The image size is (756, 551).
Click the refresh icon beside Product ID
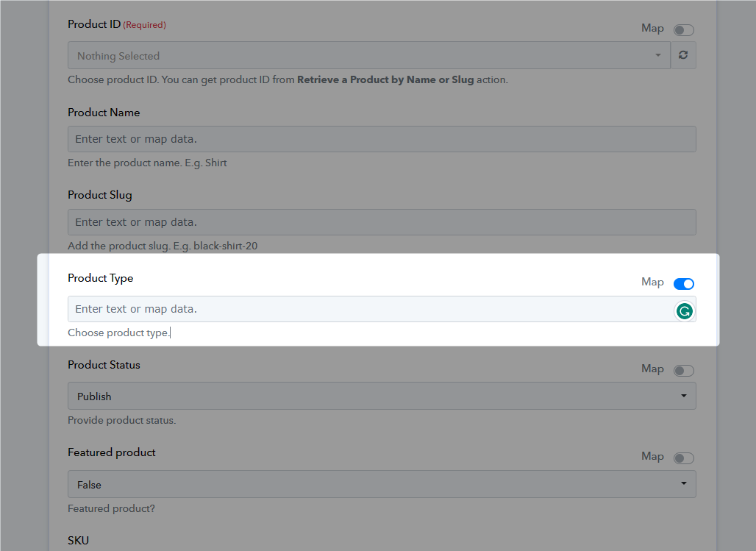click(683, 55)
